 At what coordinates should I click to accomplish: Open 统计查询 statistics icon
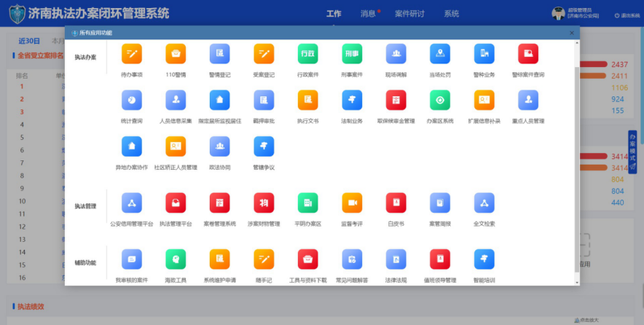point(132,101)
